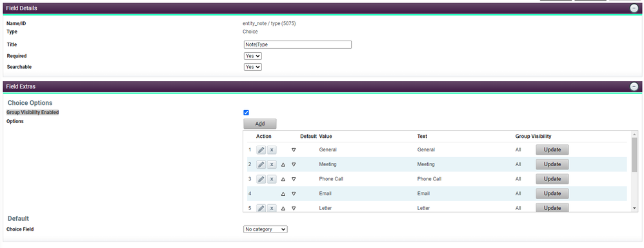
Task: Select the Meeting text cell
Action: [x=426, y=164]
